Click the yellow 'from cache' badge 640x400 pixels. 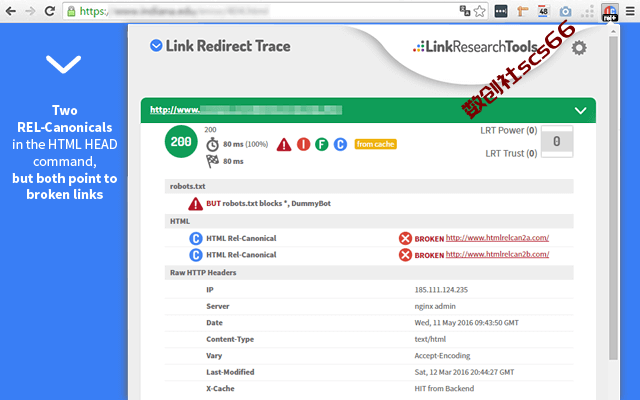click(376, 144)
